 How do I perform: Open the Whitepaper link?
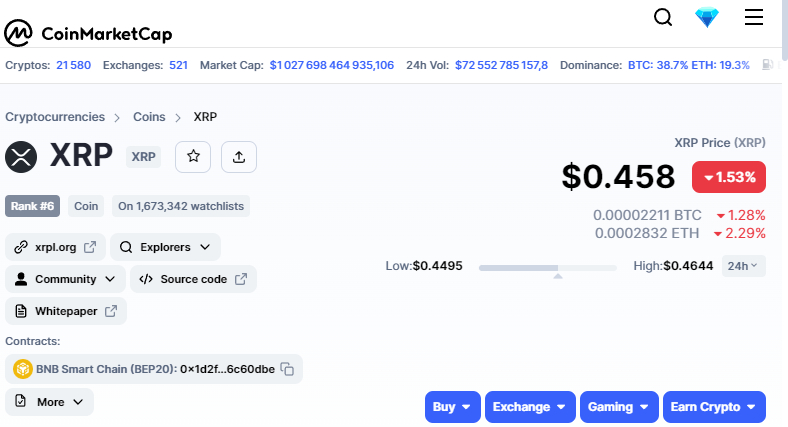coord(66,311)
